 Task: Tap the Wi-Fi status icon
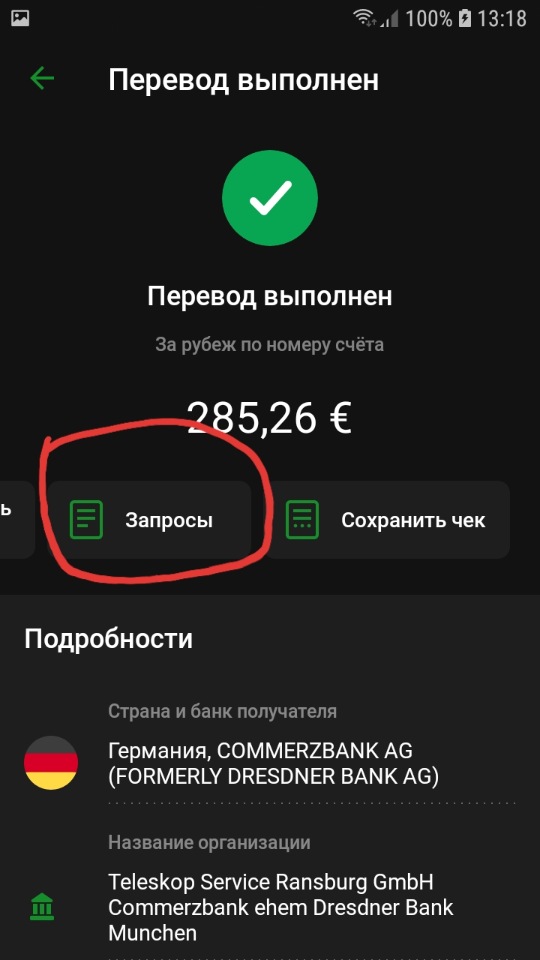coord(365,18)
